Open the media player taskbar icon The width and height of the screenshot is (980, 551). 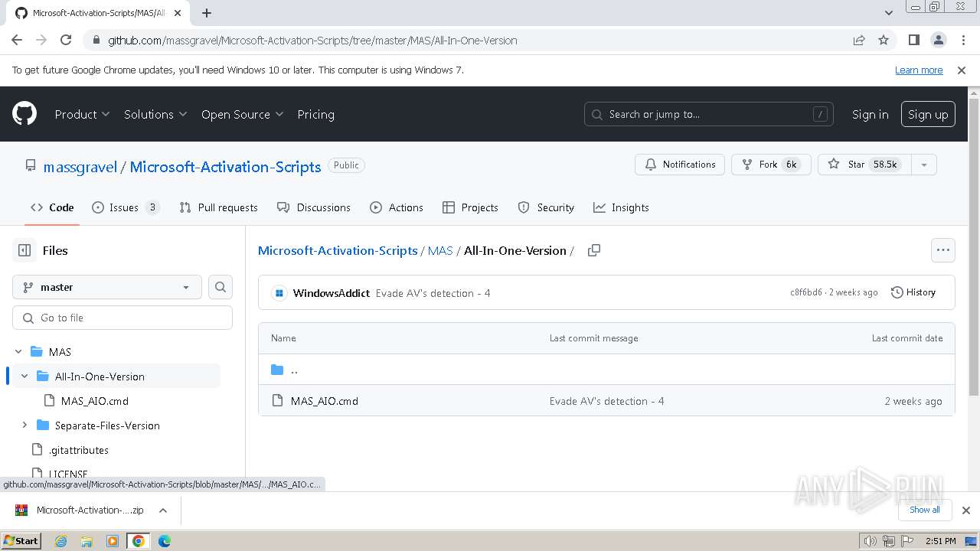[x=113, y=541]
